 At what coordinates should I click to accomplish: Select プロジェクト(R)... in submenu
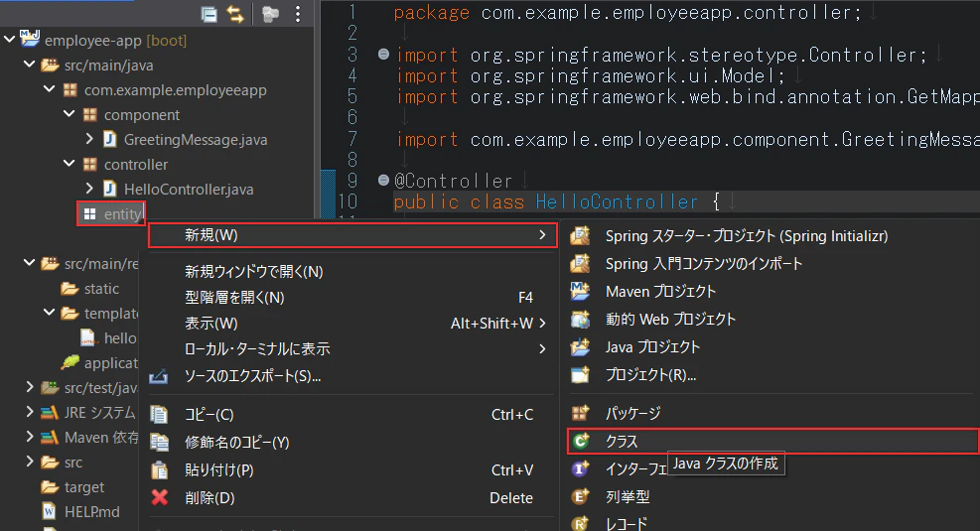pyautogui.click(x=772, y=375)
